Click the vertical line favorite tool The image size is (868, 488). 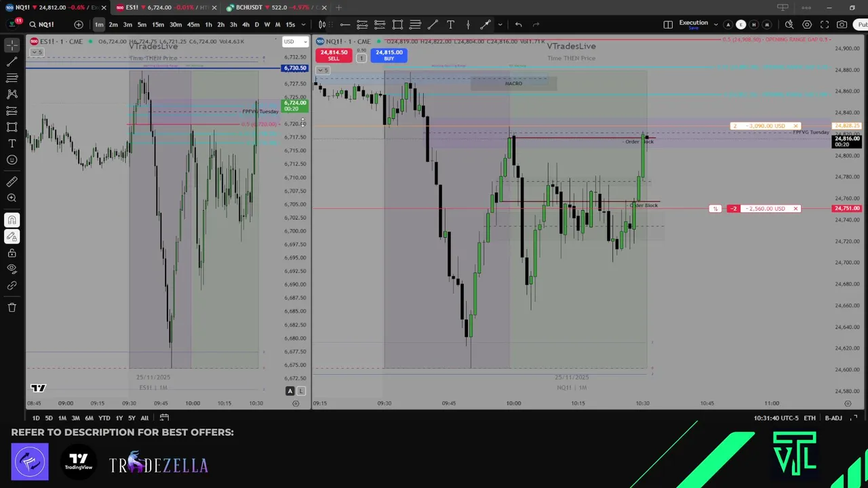468,24
